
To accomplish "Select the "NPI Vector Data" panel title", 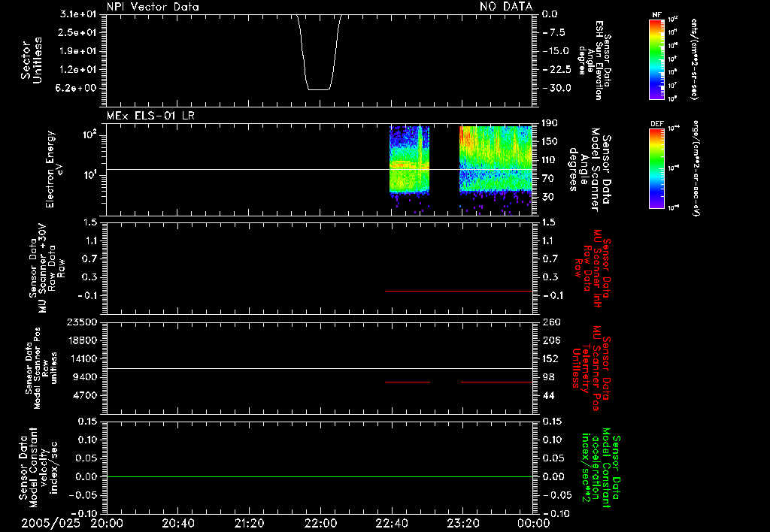I will click(153, 7).
